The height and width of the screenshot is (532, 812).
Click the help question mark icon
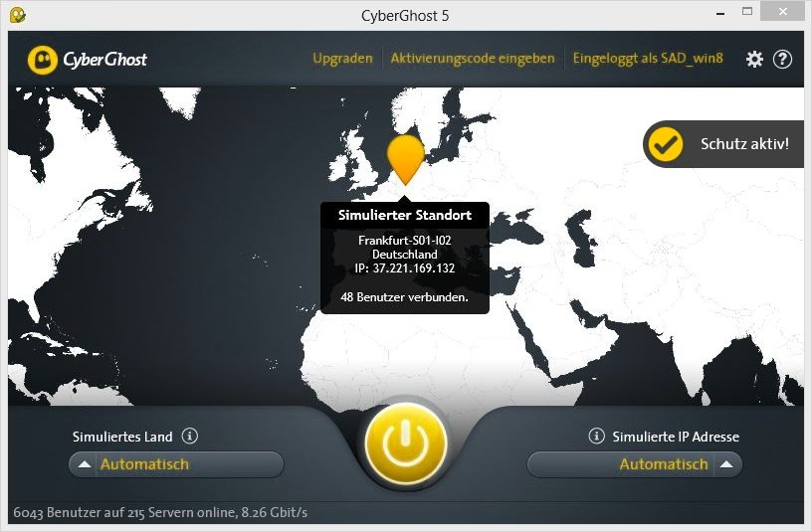pos(782,59)
